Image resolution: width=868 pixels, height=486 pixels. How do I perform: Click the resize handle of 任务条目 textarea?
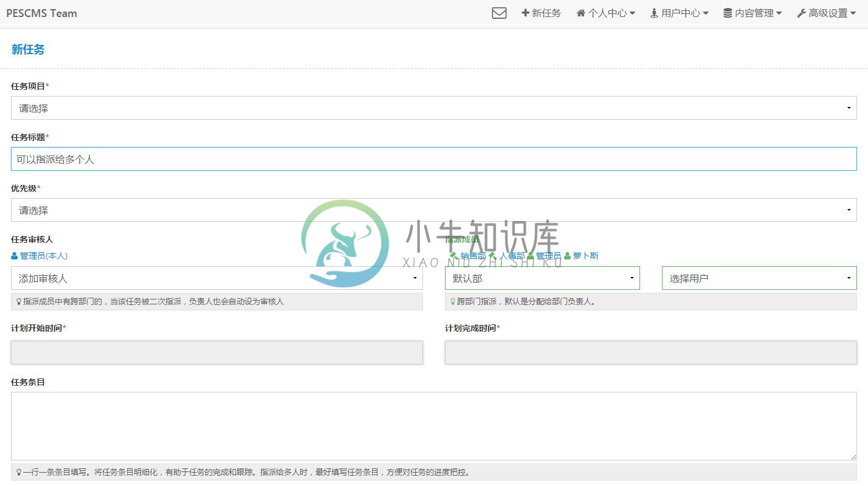[x=853, y=456]
